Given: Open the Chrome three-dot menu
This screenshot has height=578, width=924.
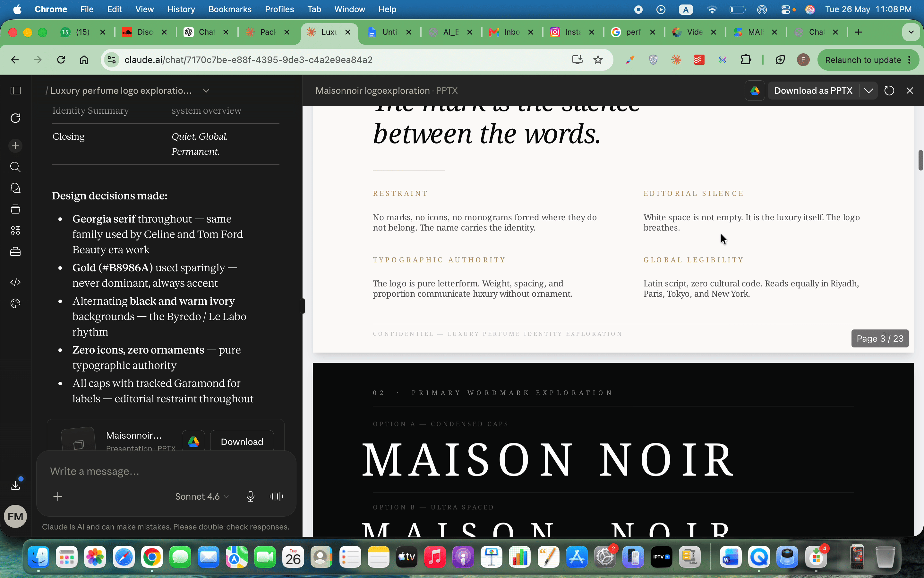Looking at the screenshot, I should pyautogui.click(x=910, y=60).
